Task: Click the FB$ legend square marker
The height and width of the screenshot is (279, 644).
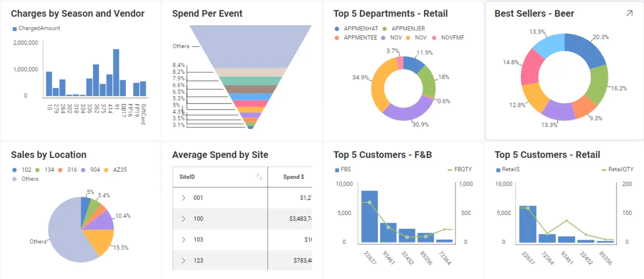Action: [337, 170]
